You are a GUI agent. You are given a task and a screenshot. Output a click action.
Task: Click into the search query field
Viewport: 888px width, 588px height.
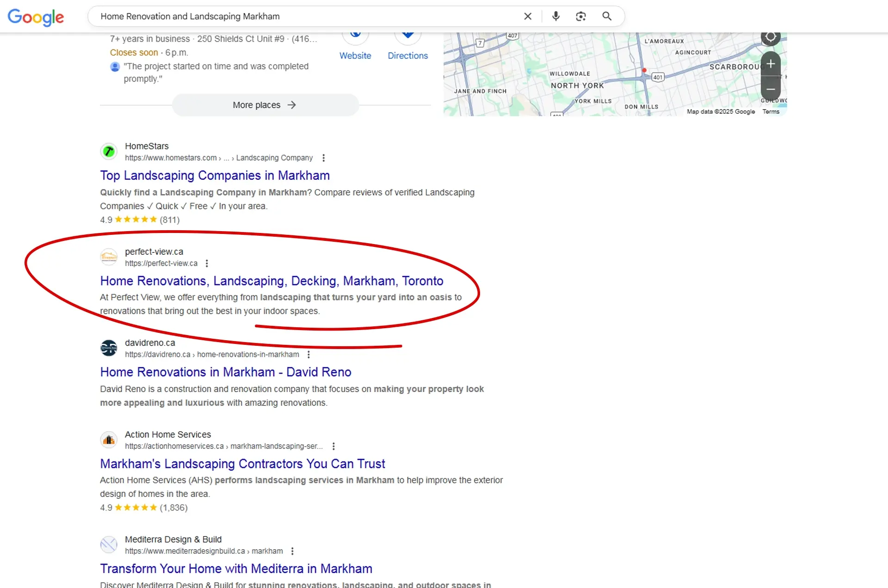coord(305,16)
